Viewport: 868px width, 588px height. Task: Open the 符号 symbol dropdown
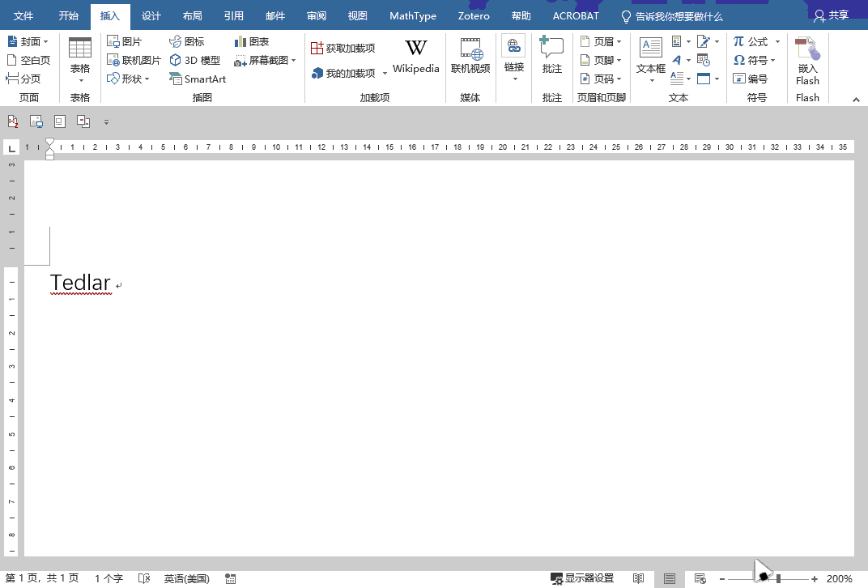tap(759, 59)
